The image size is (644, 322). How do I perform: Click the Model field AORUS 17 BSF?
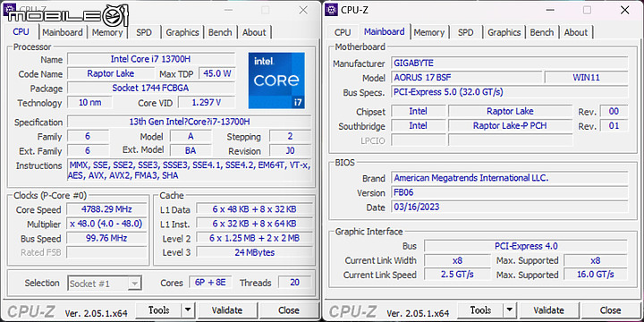[466, 78]
